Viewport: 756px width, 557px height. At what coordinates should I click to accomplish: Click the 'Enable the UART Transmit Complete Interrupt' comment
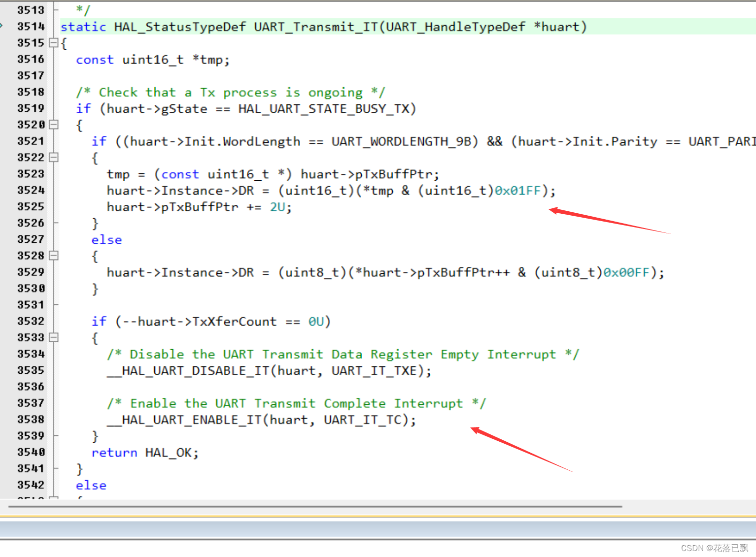point(297,403)
